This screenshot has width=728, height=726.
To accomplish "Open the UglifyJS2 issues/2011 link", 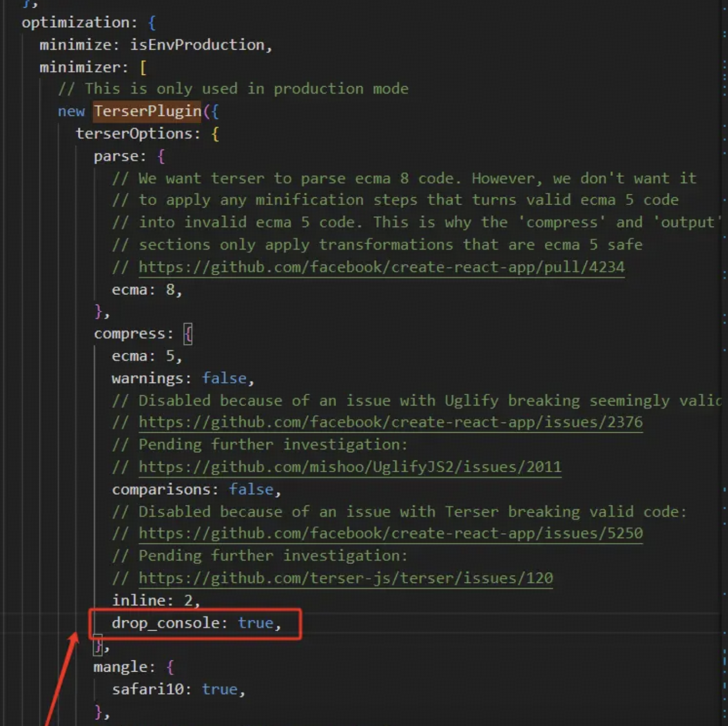I will pyautogui.click(x=350, y=467).
